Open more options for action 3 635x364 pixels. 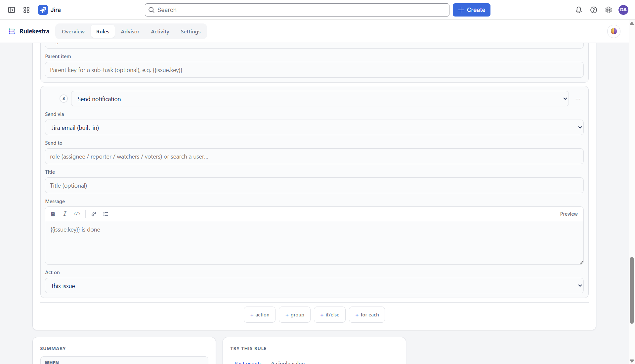coord(578,99)
